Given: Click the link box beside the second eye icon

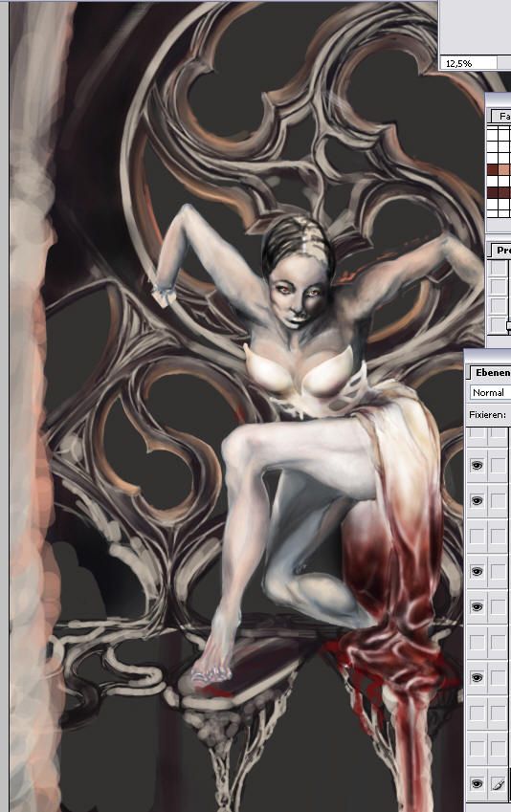Looking at the screenshot, I should pos(498,501).
